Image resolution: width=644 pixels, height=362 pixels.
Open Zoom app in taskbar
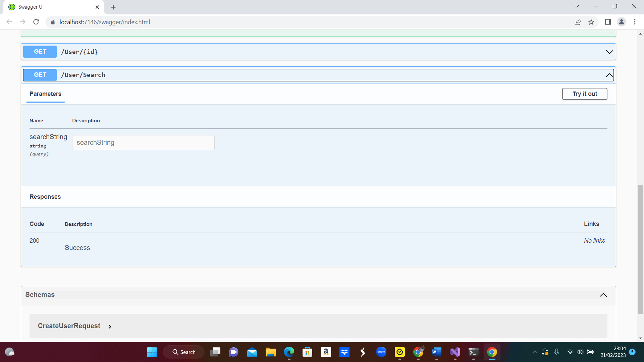381,352
